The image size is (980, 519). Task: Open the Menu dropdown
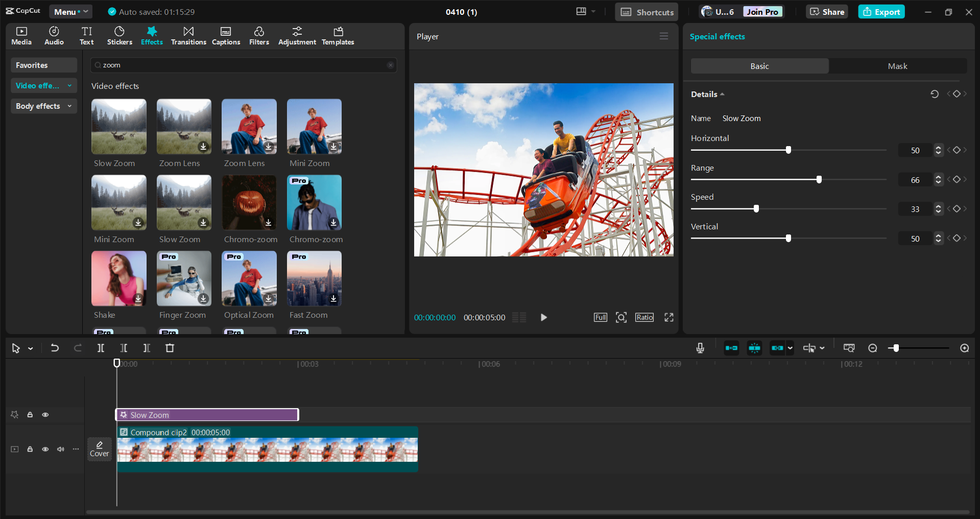pos(70,11)
